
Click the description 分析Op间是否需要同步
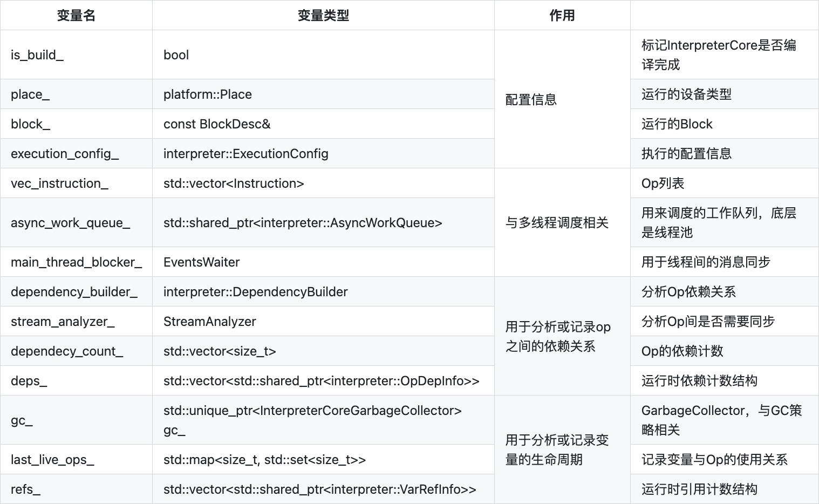click(725, 321)
